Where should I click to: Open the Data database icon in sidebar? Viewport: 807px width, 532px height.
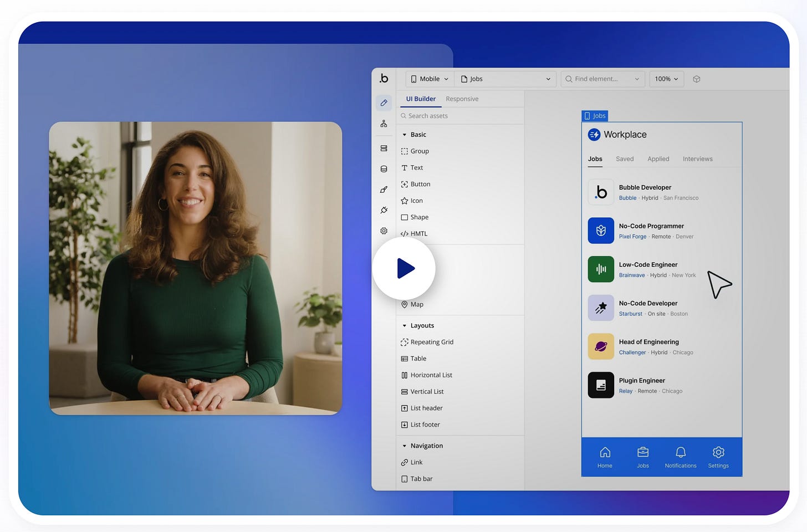click(x=384, y=169)
